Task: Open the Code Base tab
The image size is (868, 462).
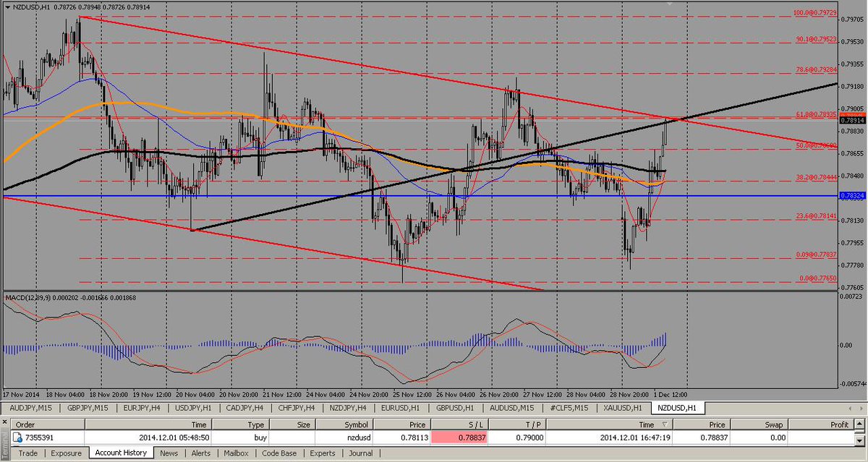Action: coord(278,453)
